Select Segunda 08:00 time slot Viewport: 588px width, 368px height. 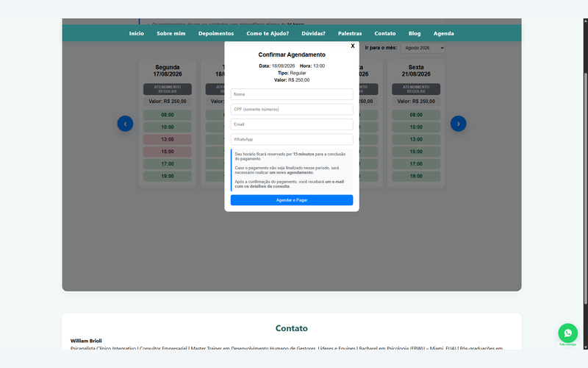pos(168,115)
